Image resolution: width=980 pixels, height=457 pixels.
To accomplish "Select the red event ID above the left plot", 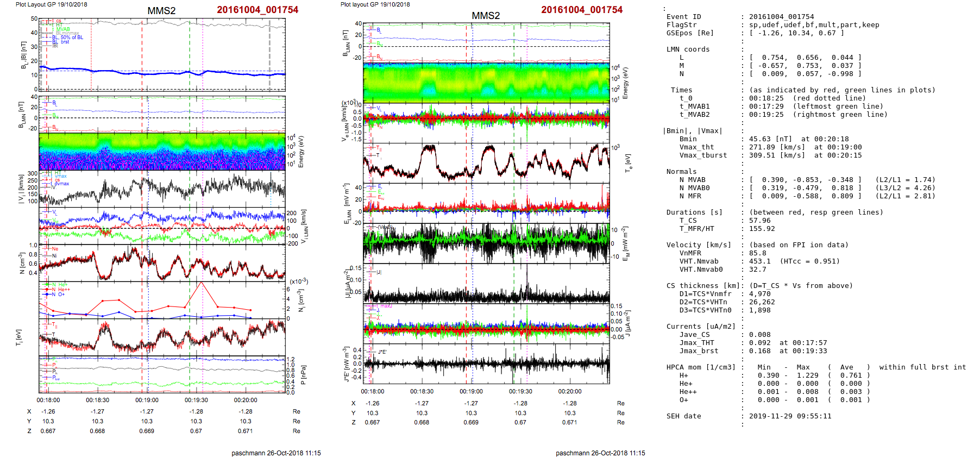I will coord(257,10).
